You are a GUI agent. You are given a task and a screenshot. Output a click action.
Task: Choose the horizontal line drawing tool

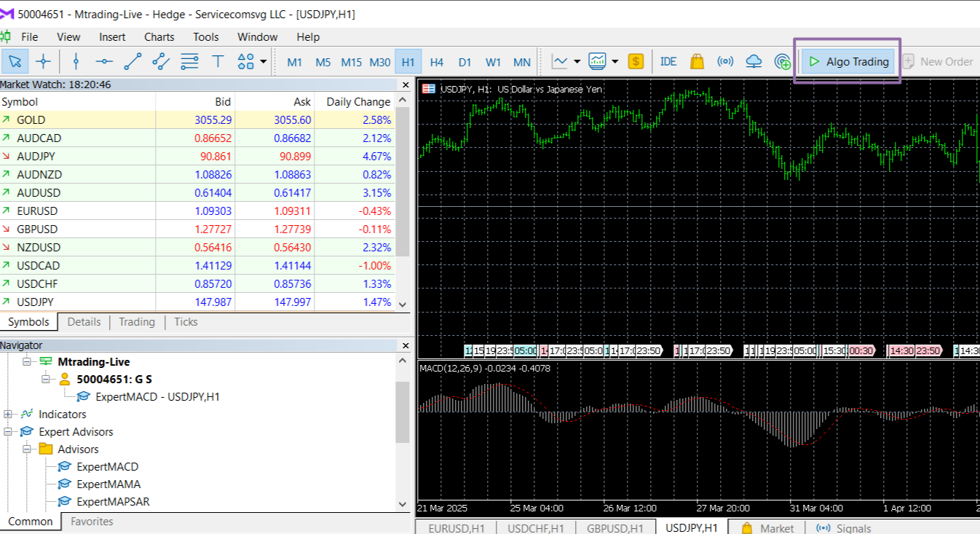[104, 61]
